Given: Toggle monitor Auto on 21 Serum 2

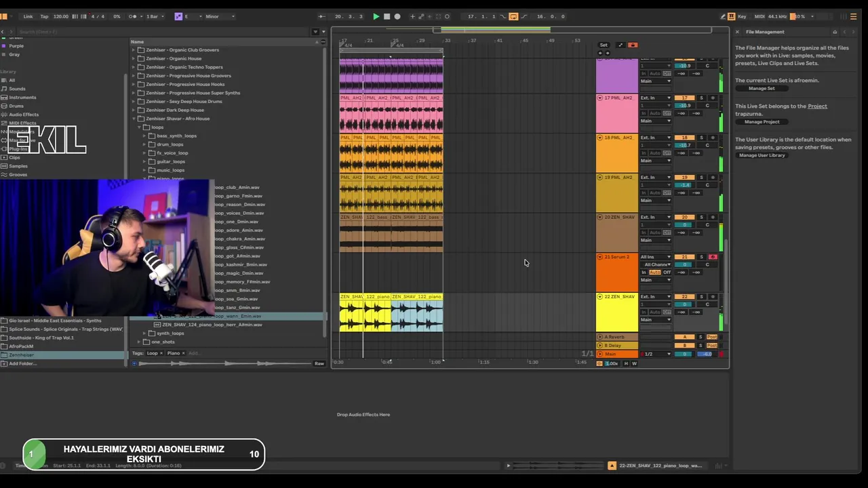Looking at the screenshot, I should tap(654, 272).
